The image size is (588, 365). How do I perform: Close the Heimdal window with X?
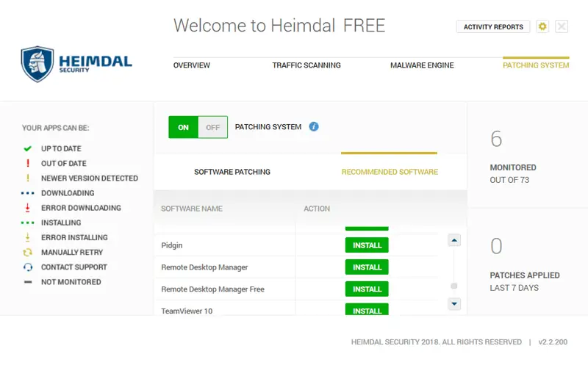point(562,26)
